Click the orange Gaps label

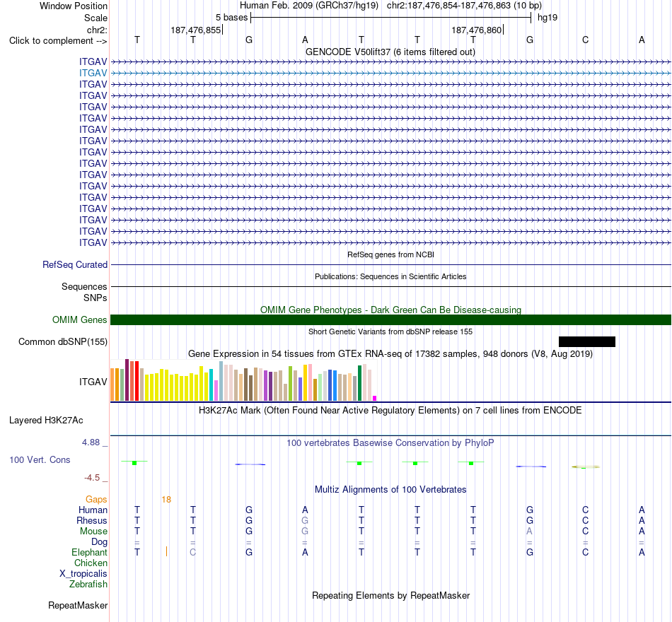click(96, 500)
